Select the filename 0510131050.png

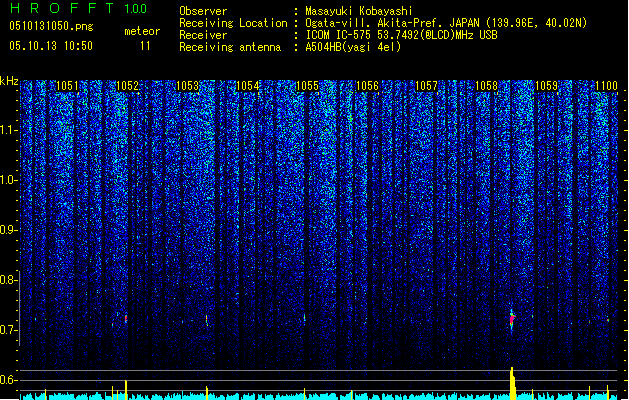pos(51,26)
